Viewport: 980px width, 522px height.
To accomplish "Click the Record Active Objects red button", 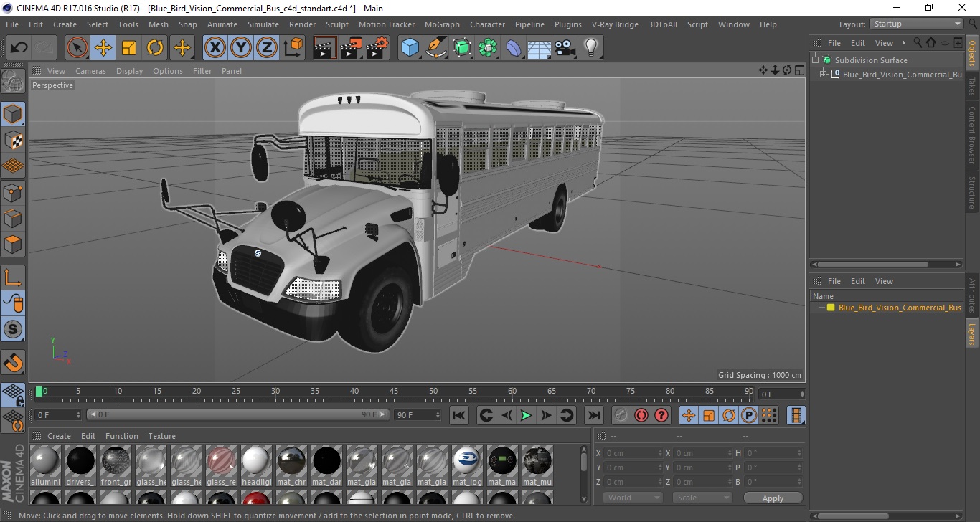I will click(641, 415).
